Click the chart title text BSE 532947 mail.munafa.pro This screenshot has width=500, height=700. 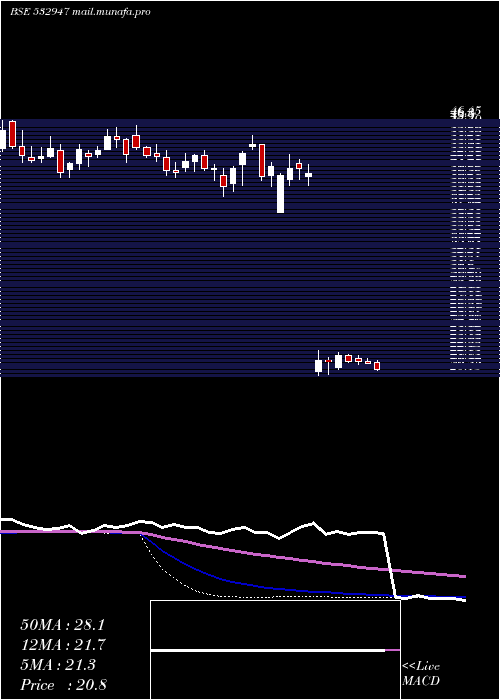click(x=80, y=12)
